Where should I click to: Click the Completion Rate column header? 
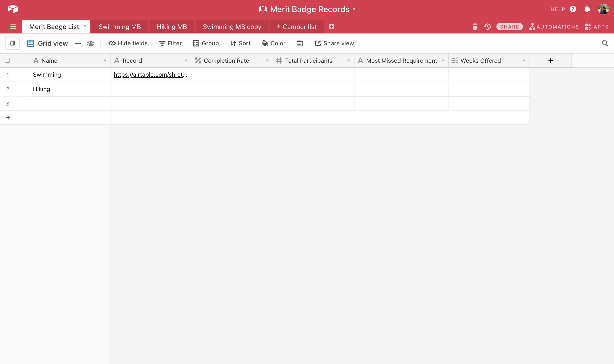233,61
